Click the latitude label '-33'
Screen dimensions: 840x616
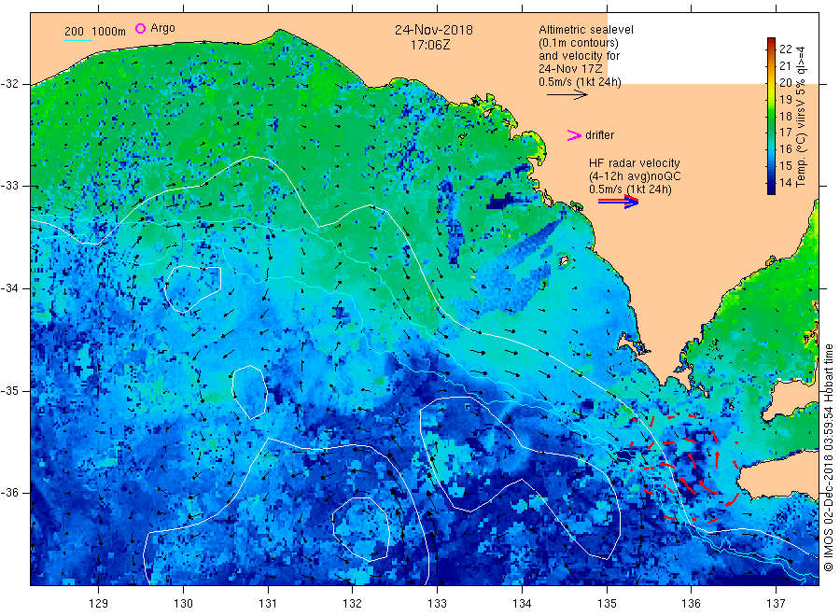tap(9, 186)
